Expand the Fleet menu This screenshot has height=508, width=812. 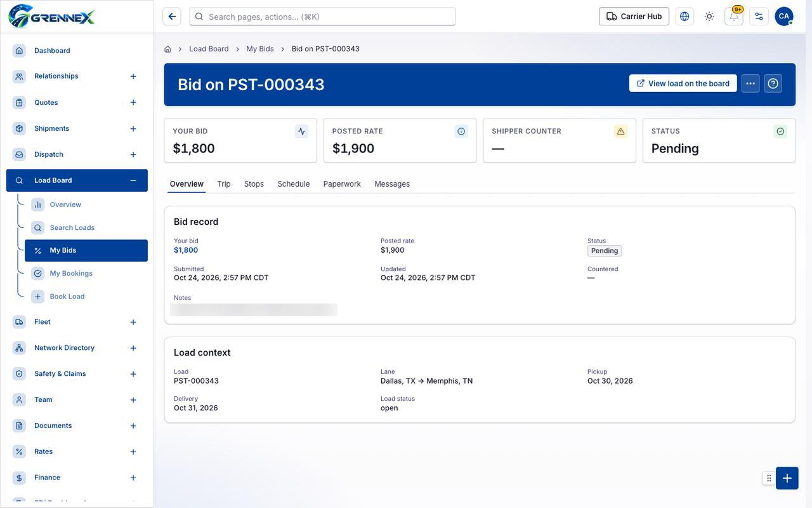[x=133, y=322]
